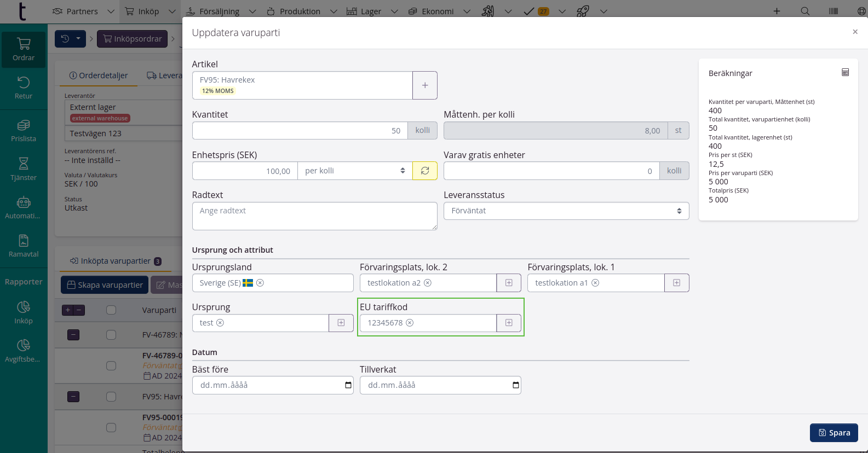
Task: Clear the Sverige (SE) origin country value
Action: pyautogui.click(x=261, y=283)
